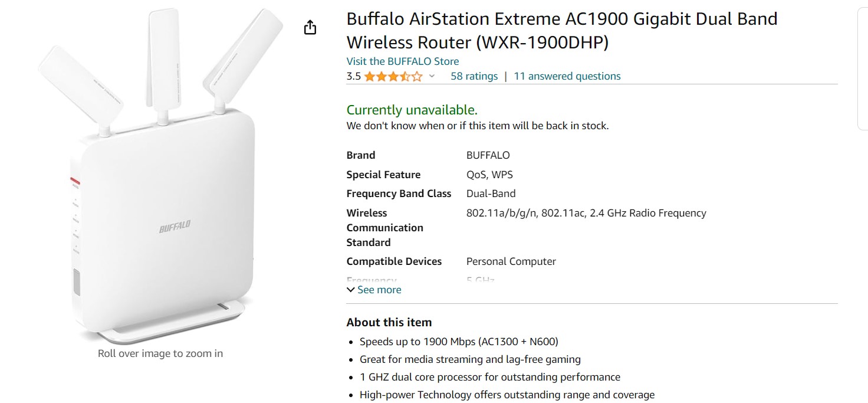The height and width of the screenshot is (403, 868).
Task: Expand product details with See more
Action: point(374,290)
